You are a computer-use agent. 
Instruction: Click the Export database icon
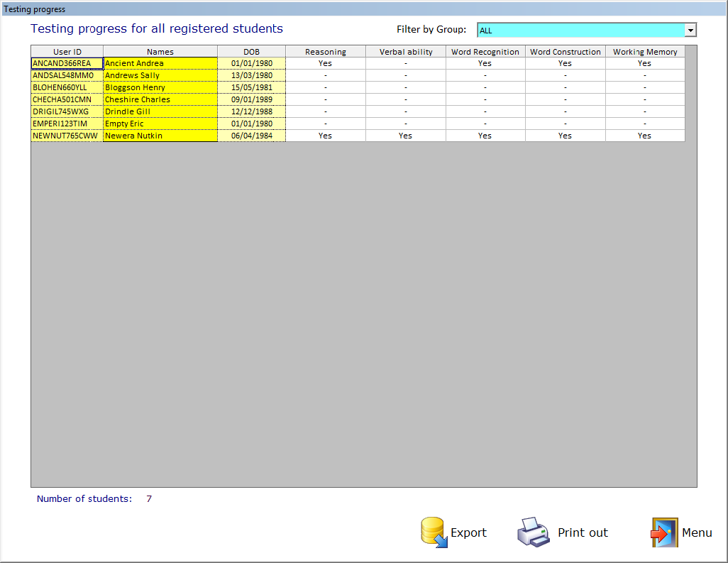point(434,532)
